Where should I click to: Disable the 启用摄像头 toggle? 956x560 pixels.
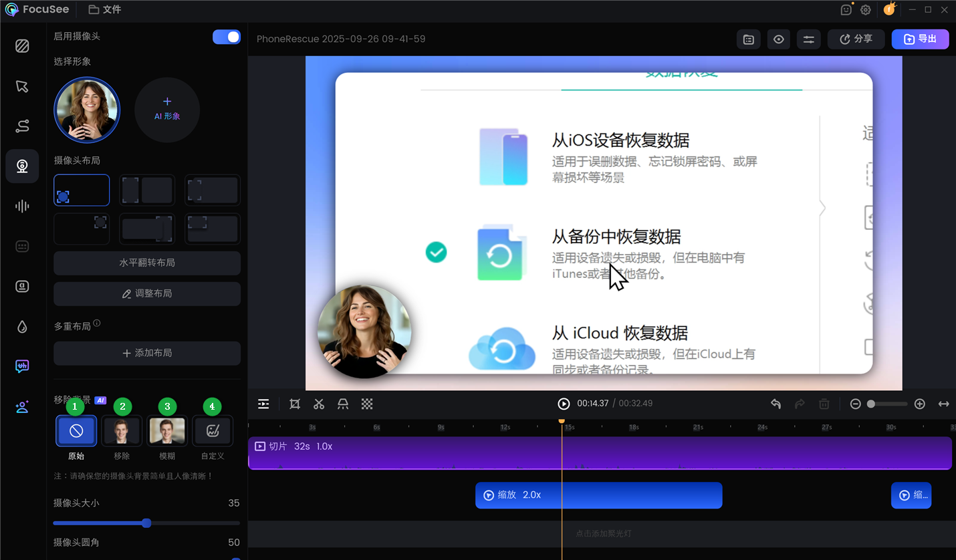coord(227,37)
